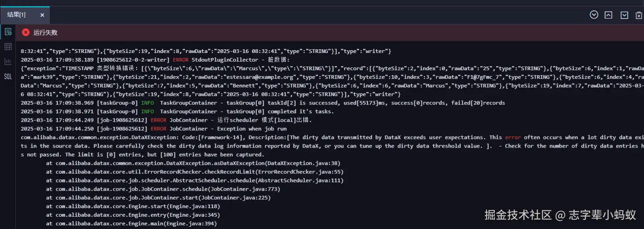Collapse panel with boxed up-arrow

[x=609, y=15]
